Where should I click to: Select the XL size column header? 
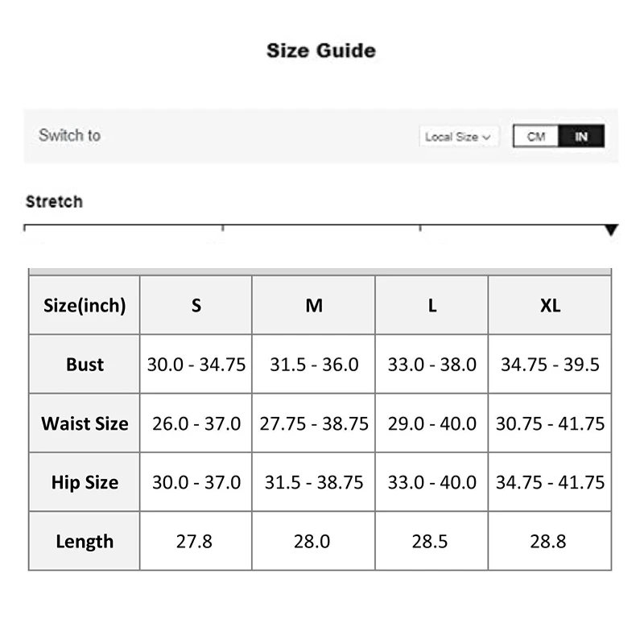tap(551, 305)
